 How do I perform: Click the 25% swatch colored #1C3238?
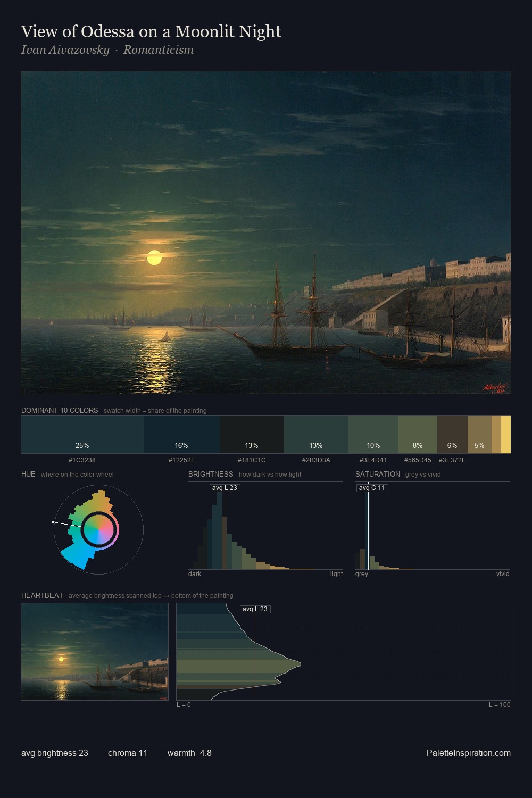point(82,435)
